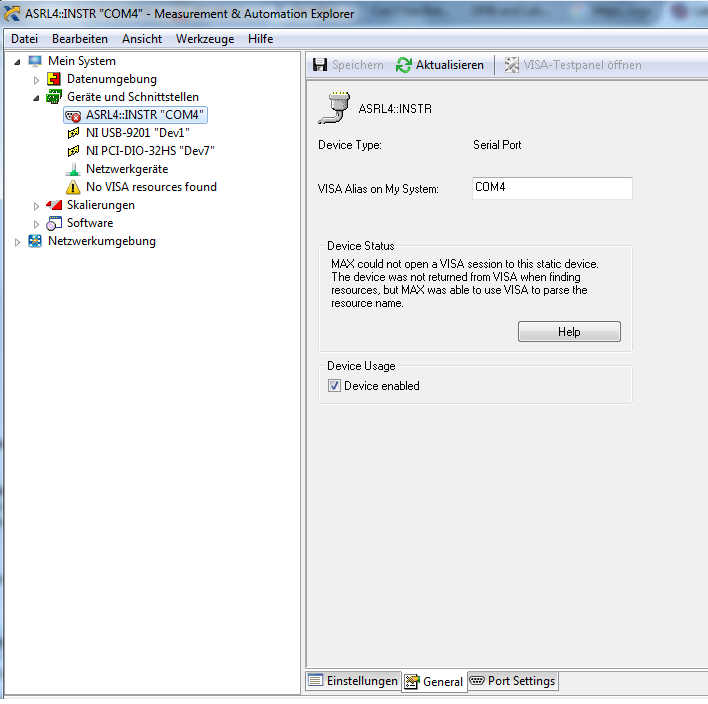This screenshot has height=704, width=708.
Task: Click the Help button in Device Status
Action: pos(569,332)
